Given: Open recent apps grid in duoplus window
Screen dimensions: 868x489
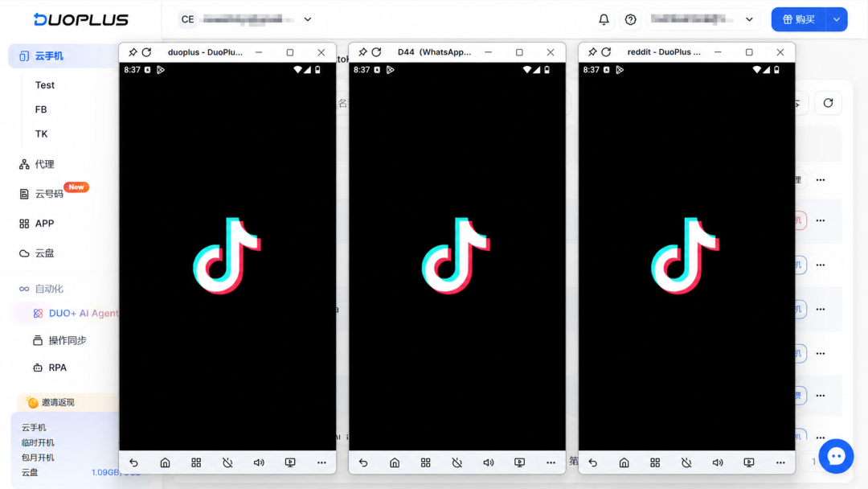Looking at the screenshot, I should pos(196,462).
